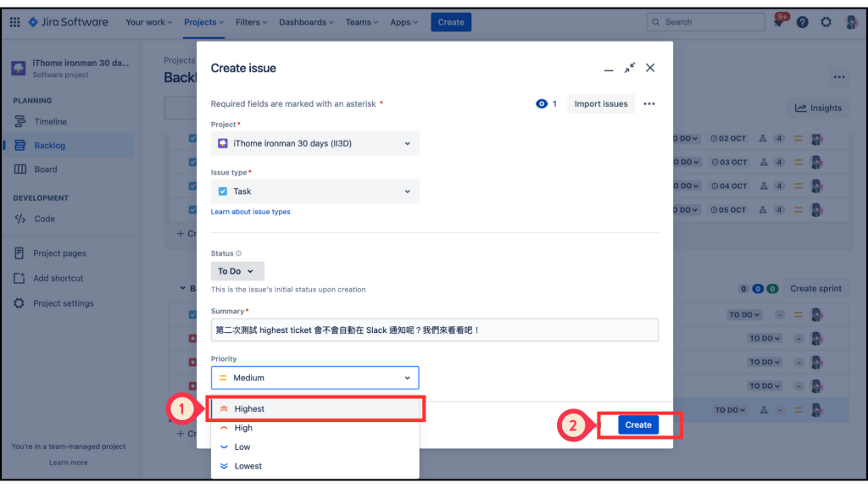Open the settings gear in top bar
Image resolution: width=868 pixels, height=488 pixels.
(x=826, y=22)
